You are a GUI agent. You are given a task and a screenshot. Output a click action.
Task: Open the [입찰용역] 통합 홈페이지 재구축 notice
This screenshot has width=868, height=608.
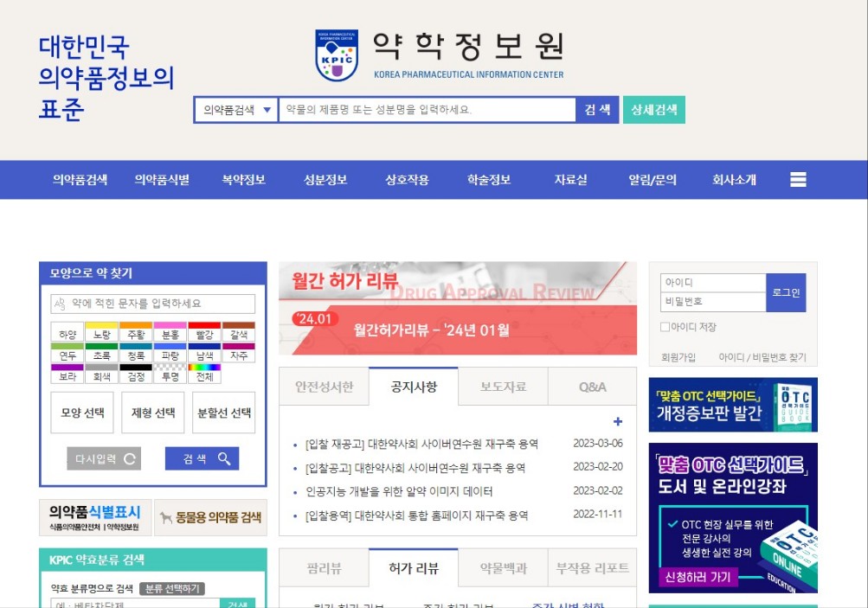417,515
